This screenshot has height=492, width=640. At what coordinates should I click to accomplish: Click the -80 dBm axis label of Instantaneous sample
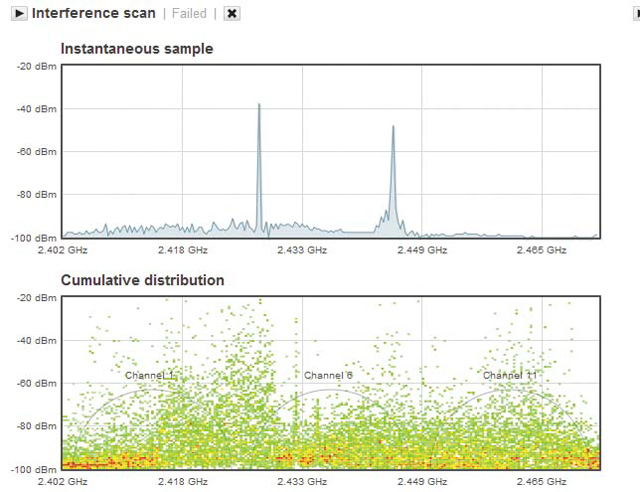pos(37,194)
